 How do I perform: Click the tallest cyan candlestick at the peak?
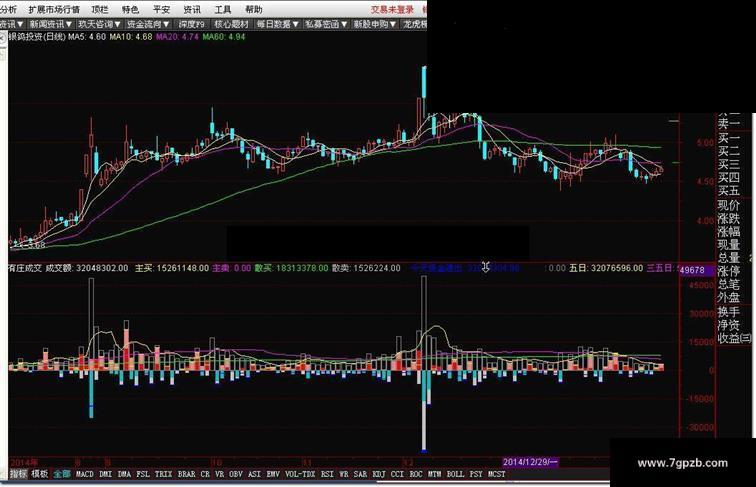pyautogui.click(x=424, y=90)
